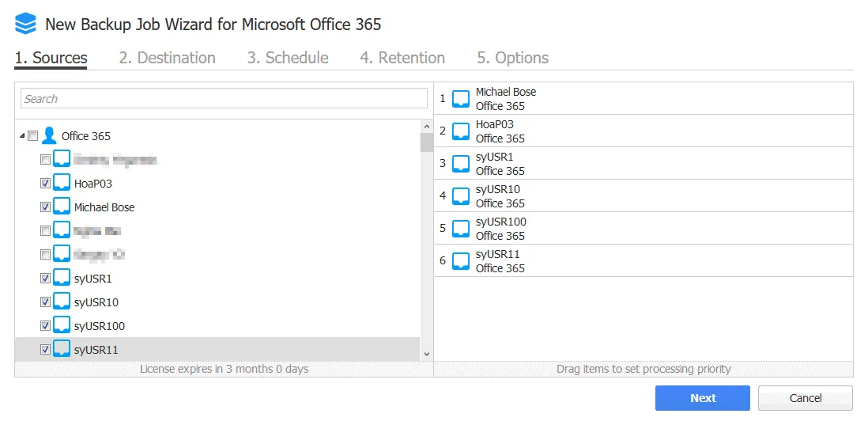
Task: Select the Office 365 tree label
Action: (x=86, y=136)
